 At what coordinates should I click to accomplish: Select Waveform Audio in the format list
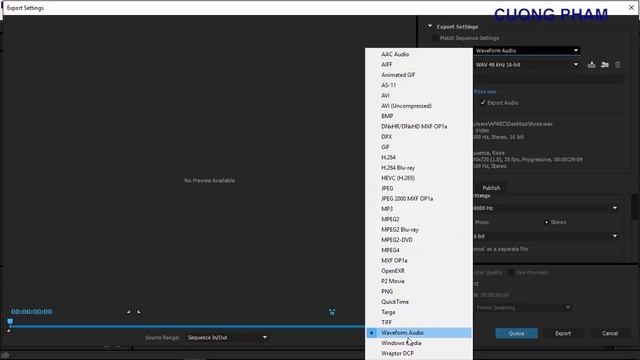[419, 333]
